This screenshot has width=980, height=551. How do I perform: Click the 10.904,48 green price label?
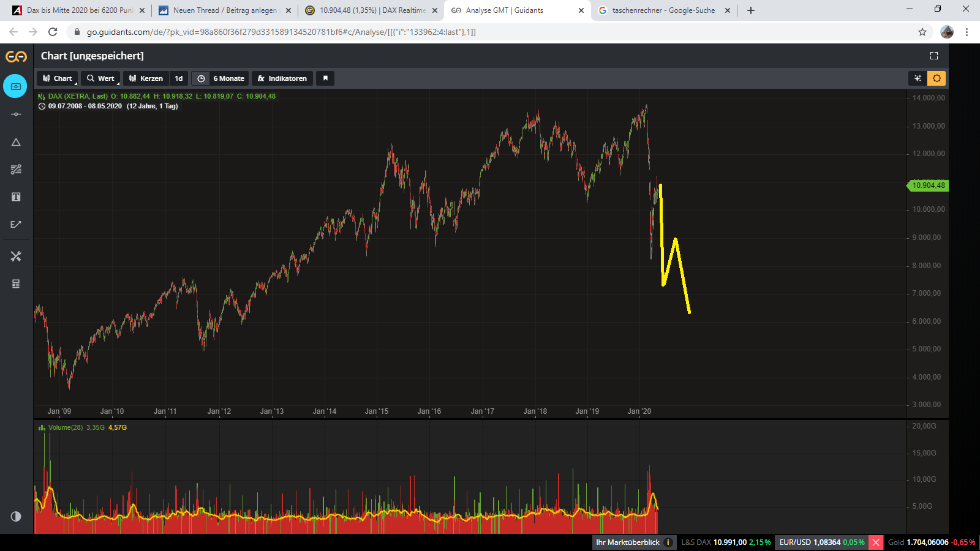927,186
